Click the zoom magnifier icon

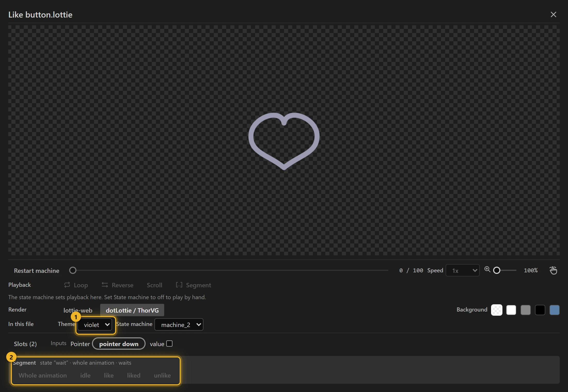(x=487, y=269)
